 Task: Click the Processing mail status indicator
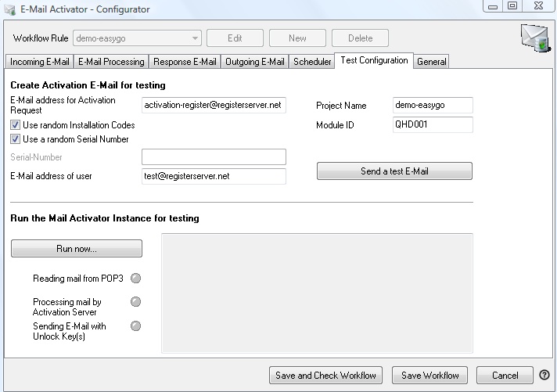pos(136,302)
